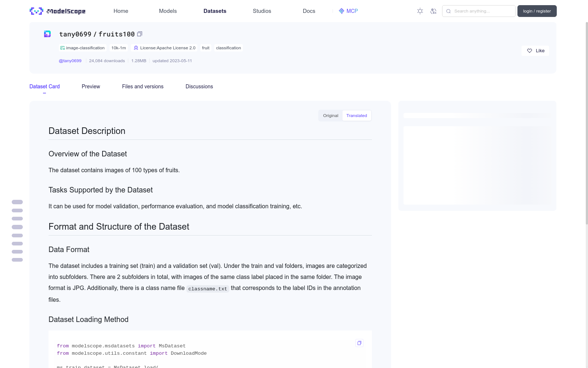Click the Dataset Description heading
This screenshot has height=368, width=588.
click(87, 131)
